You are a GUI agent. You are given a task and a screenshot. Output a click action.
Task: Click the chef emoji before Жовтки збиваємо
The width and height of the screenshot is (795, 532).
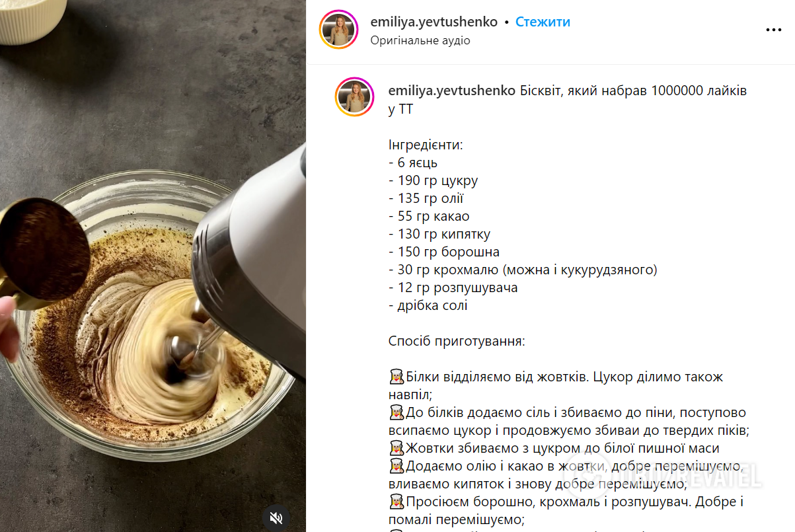[x=397, y=449]
